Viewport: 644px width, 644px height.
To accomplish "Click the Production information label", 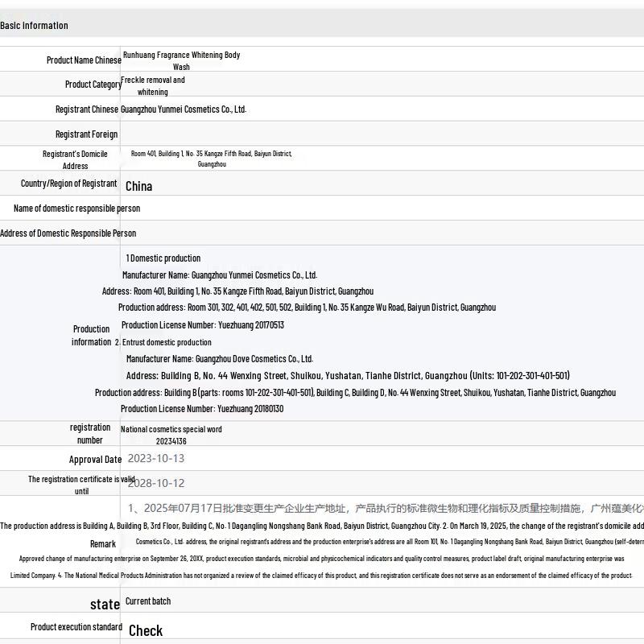I will click(x=91, y=336).
